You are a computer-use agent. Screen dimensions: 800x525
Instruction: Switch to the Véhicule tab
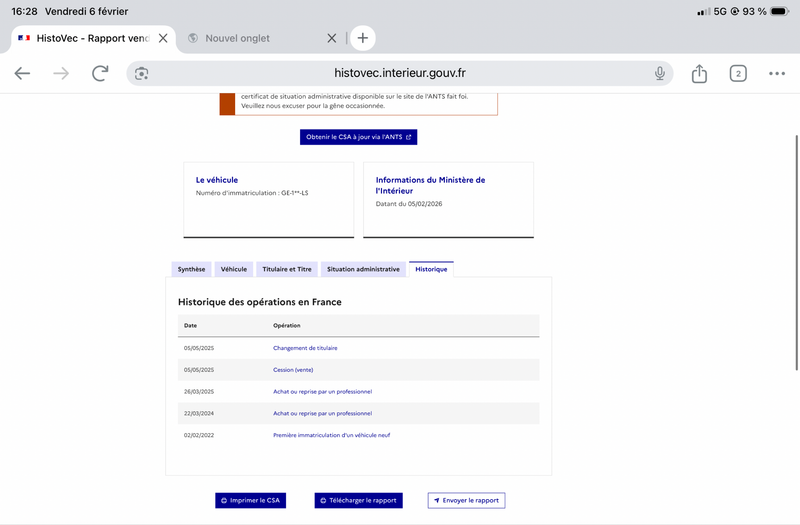point(233,269)
